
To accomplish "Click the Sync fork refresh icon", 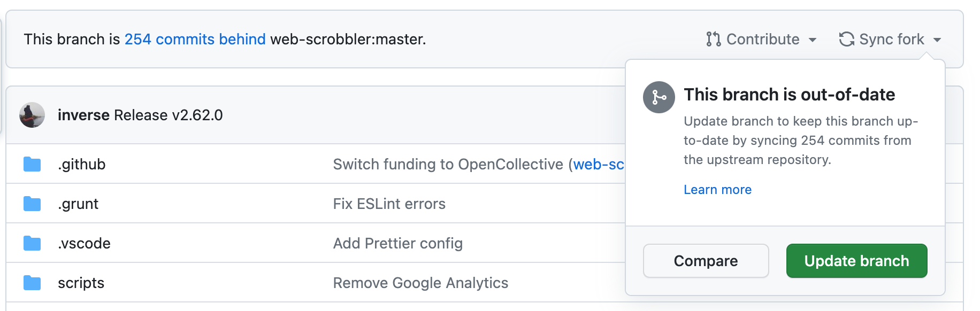I will tap(846, 39).
